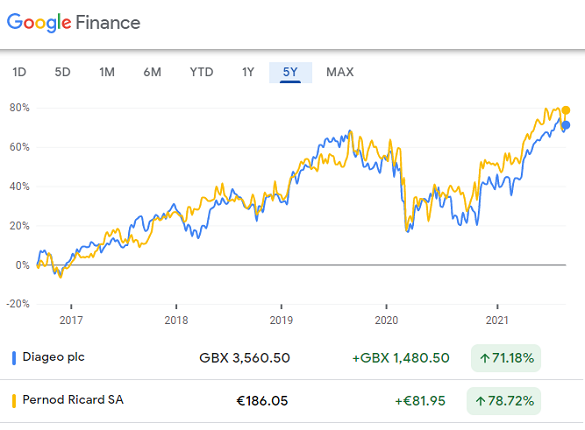Click the 20% y-axis label

19,226
